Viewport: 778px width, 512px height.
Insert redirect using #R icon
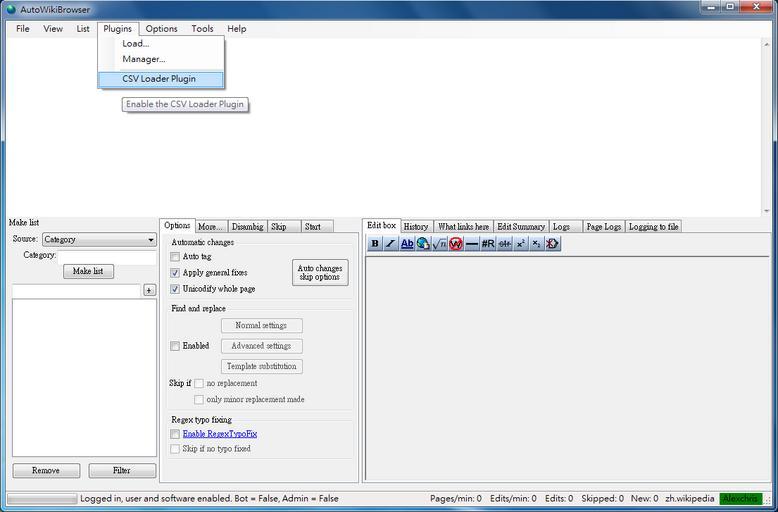pos(488,244)
